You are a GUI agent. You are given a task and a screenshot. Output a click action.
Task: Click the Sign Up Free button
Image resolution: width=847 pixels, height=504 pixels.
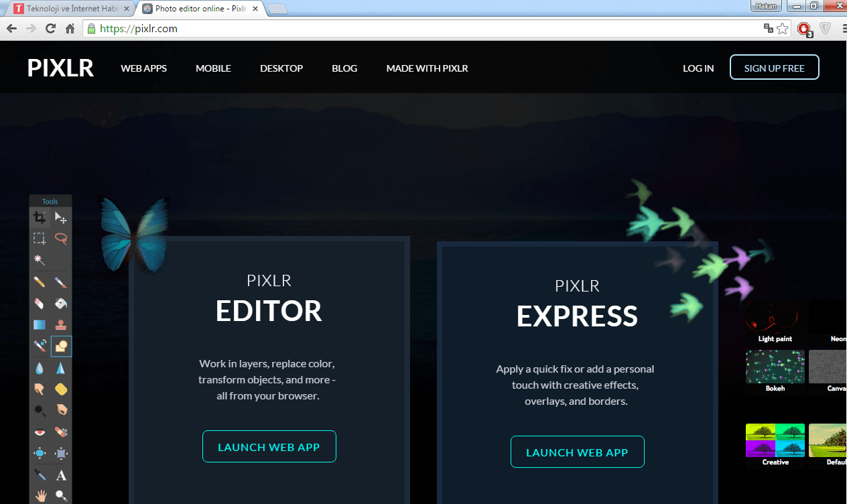click(x=774, y=68)
